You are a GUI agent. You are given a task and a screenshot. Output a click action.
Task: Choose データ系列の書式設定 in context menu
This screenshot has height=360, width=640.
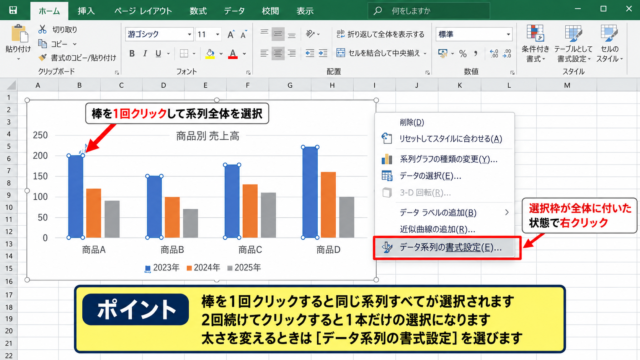(447, 247)
